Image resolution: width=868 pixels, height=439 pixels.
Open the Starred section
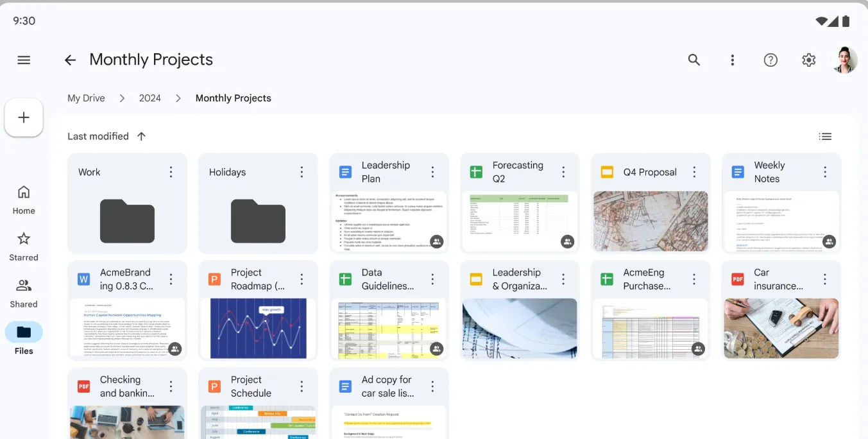(x=24, y=246)
